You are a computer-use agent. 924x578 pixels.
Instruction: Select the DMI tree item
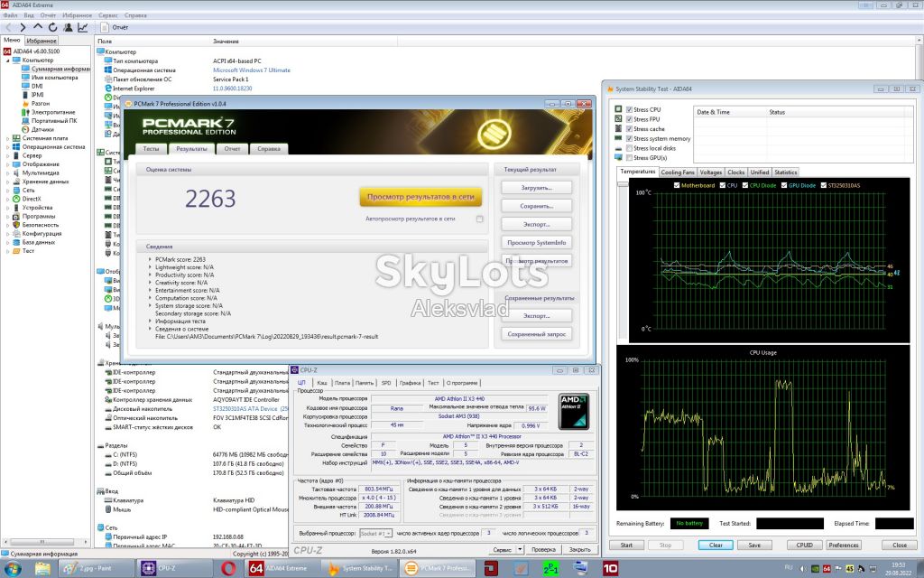(x=36, y=86)
